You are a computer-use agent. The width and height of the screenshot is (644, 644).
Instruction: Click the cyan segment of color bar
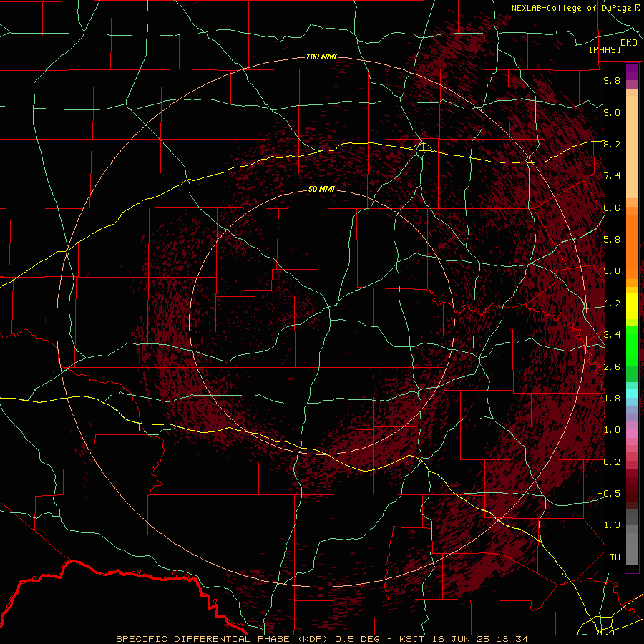coord(632,393)
